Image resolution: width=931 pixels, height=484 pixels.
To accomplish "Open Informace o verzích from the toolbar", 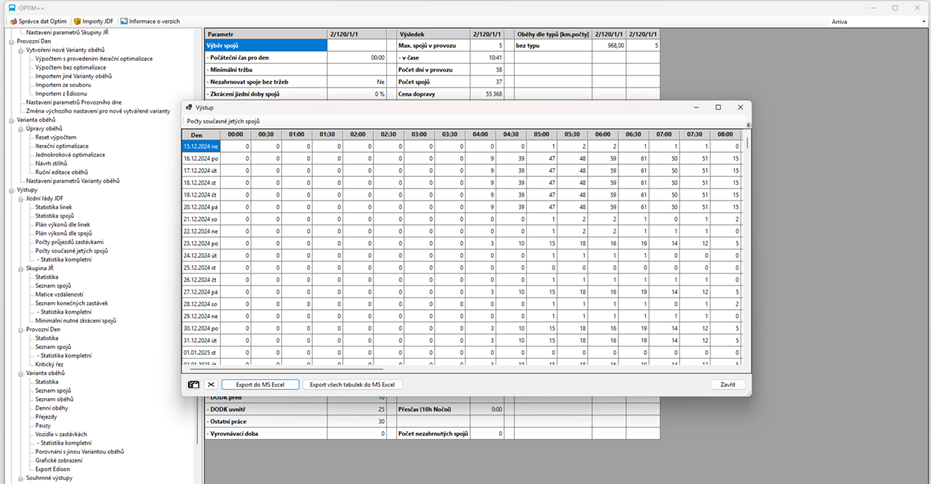I will 123,21.
